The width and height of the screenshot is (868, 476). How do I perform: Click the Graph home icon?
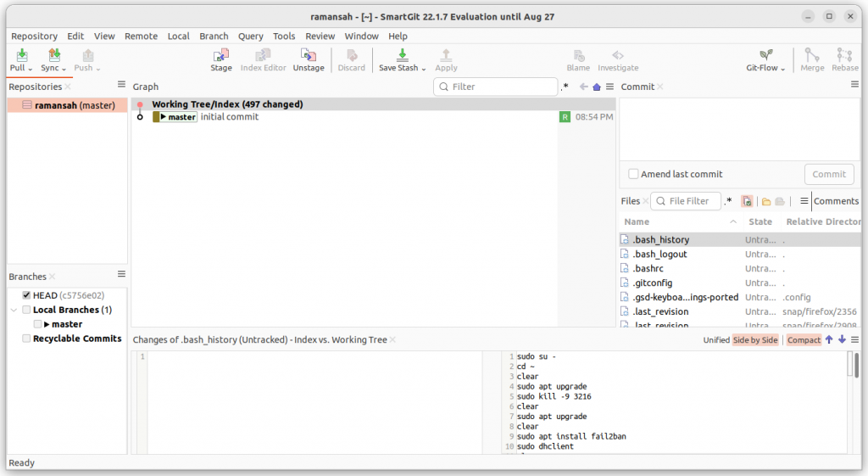597,87
